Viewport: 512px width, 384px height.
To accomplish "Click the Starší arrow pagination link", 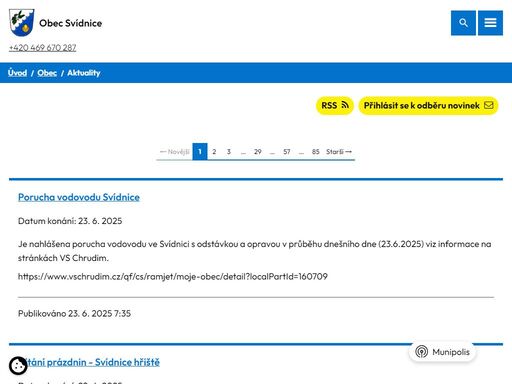I will [x=339, y=152].
